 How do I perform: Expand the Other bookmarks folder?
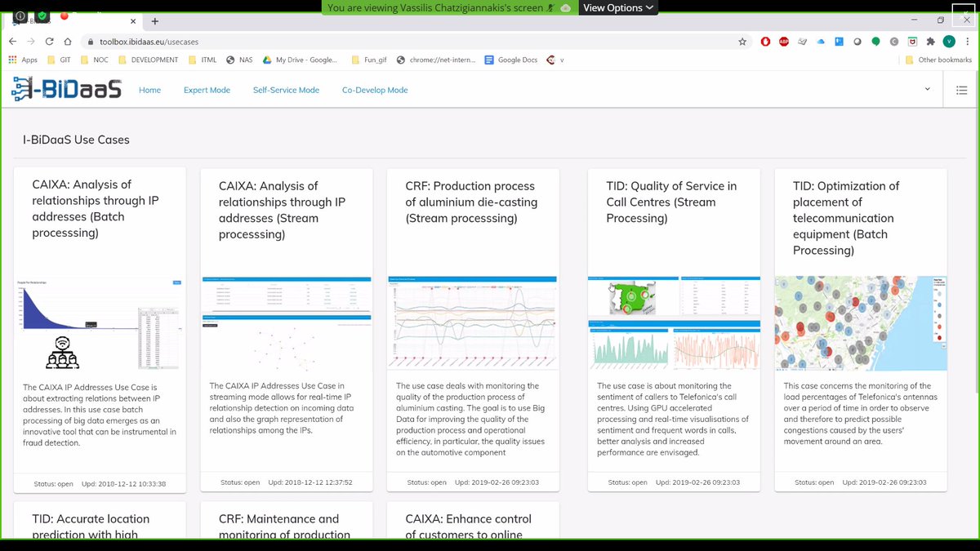point(939,60)
